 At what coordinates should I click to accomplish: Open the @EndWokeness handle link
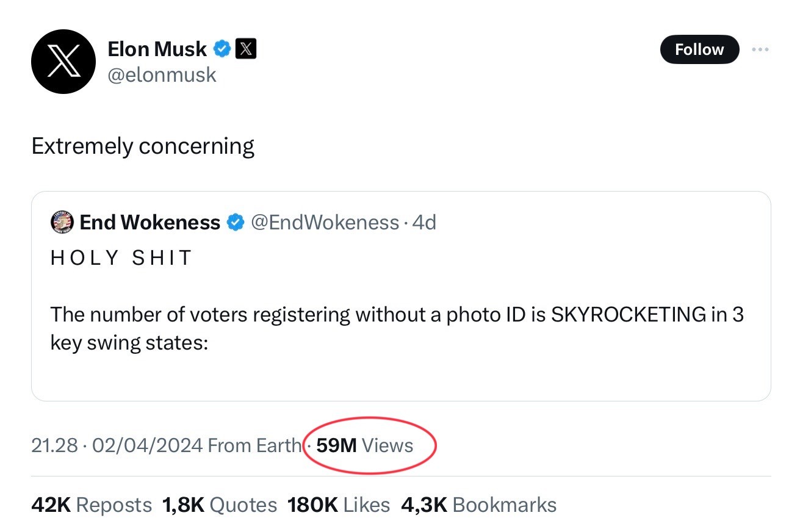click(x=325, y=223)
